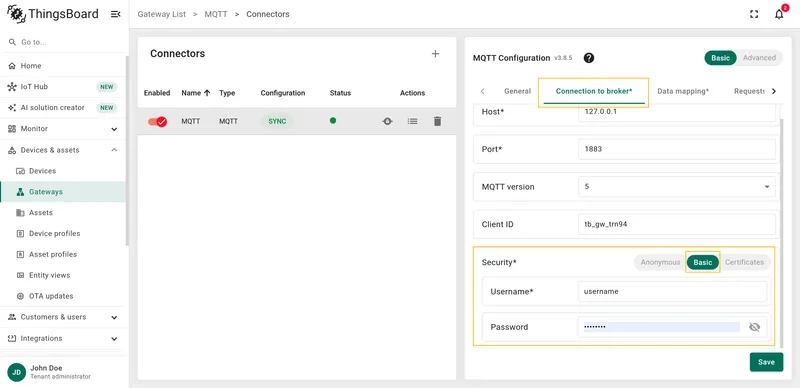Expand Customers & users chevron
The height and width of the screenshot is (388, 800).
coord(114,317)
